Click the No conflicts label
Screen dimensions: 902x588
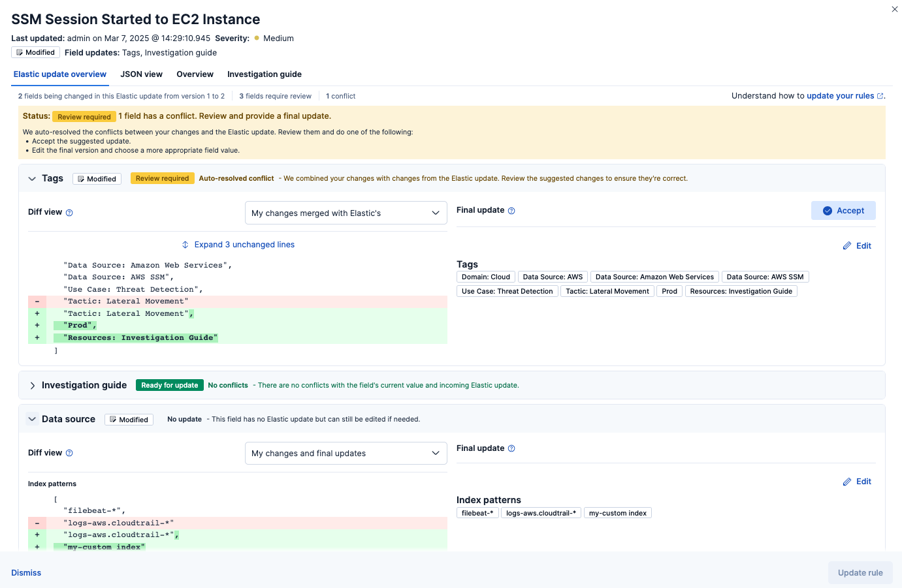pyautogui.click(x=228, y=385)
